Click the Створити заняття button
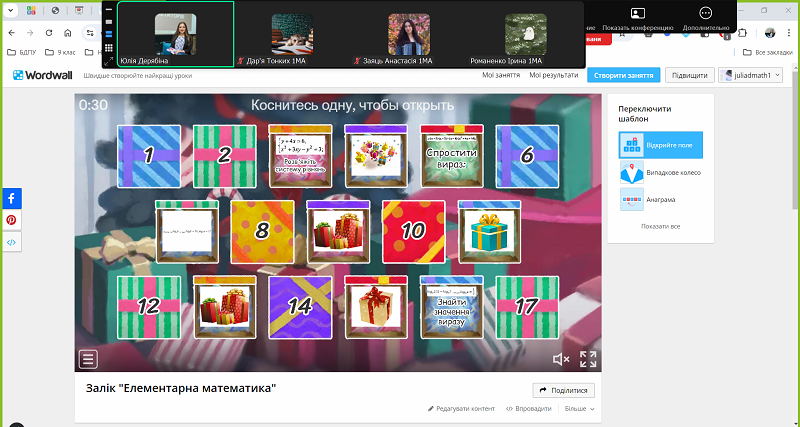The width and height of the screenshot is (800, 427). [x=623, y=75]
